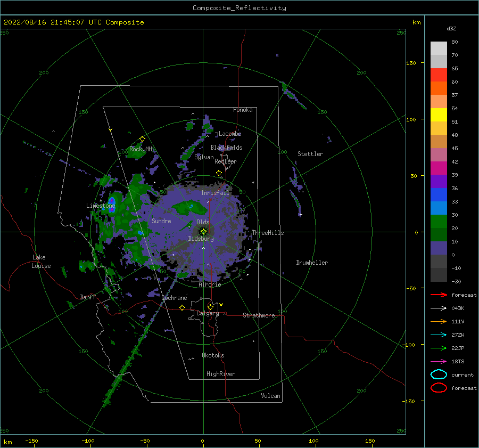Click the orange 111V arrow icon
Image resolution: width=479 pixels, height=448 pixels.
(x=439, y=321)
